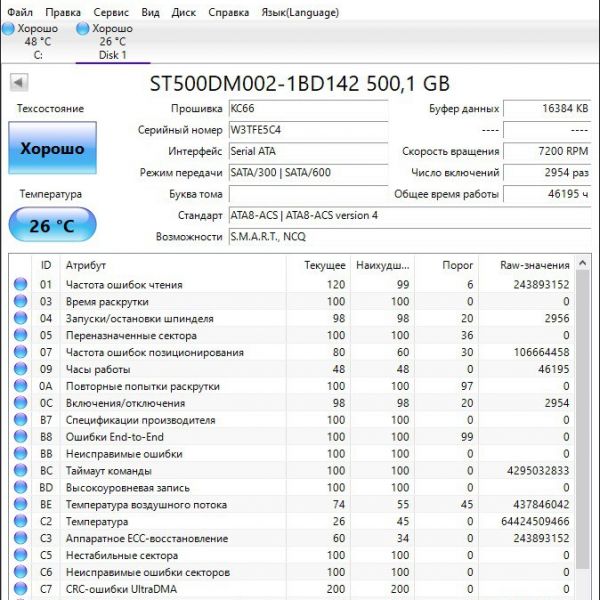The height and width of the screenshot is (600, 600).
Task: Select the row Таймаут команды
Action: (292, 470)
